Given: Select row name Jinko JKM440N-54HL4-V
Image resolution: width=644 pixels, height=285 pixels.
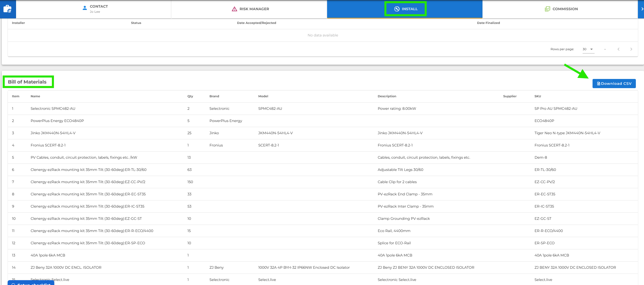Looking at the screenshot, I should [x=53, y=133].
